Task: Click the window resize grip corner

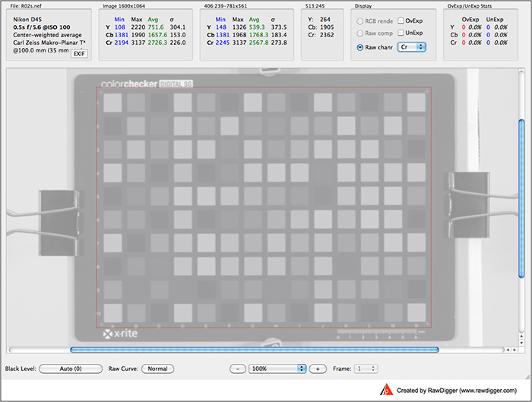Action: tap(527, 376)
